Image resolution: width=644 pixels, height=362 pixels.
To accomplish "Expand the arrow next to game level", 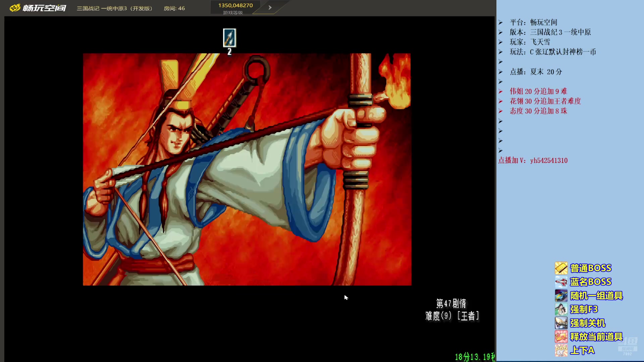I will [x=270, y=7].
